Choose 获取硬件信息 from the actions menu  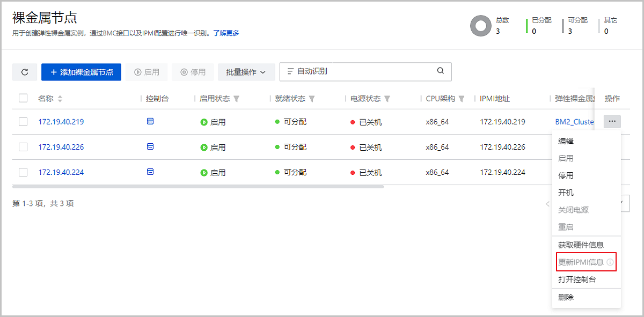[x=581, y=245]
